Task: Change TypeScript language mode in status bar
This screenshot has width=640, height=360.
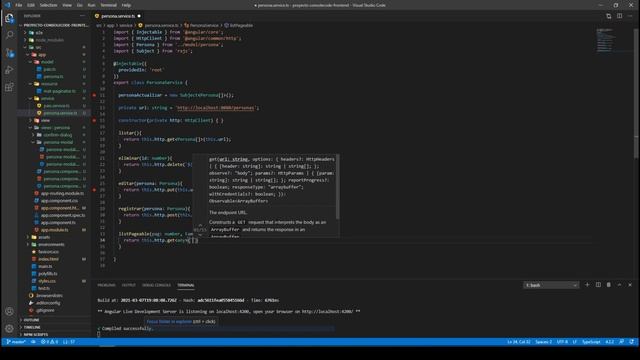Action: point(591,342)
